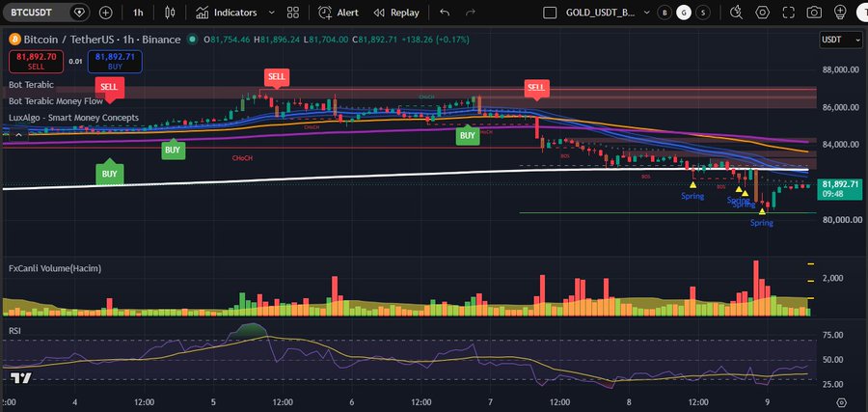The image size is (868, 412).
Task: Collapse the indicator legend with the chevron
Action: 19,134
